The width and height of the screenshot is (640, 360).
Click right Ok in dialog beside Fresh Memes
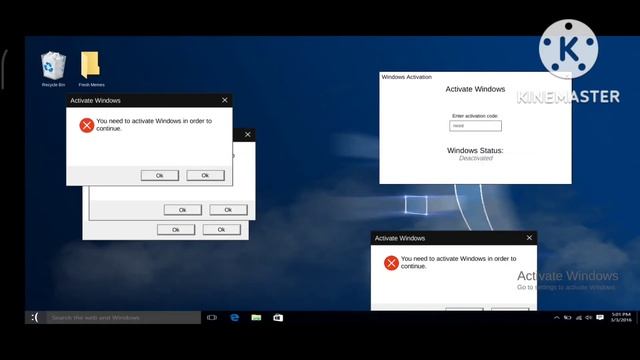(205, 176)
